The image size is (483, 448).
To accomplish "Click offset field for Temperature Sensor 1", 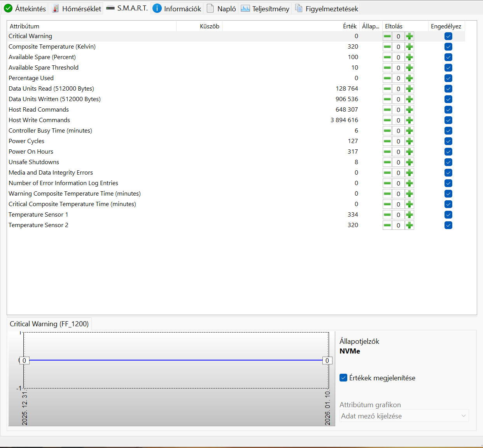I will tap(398, 215).
